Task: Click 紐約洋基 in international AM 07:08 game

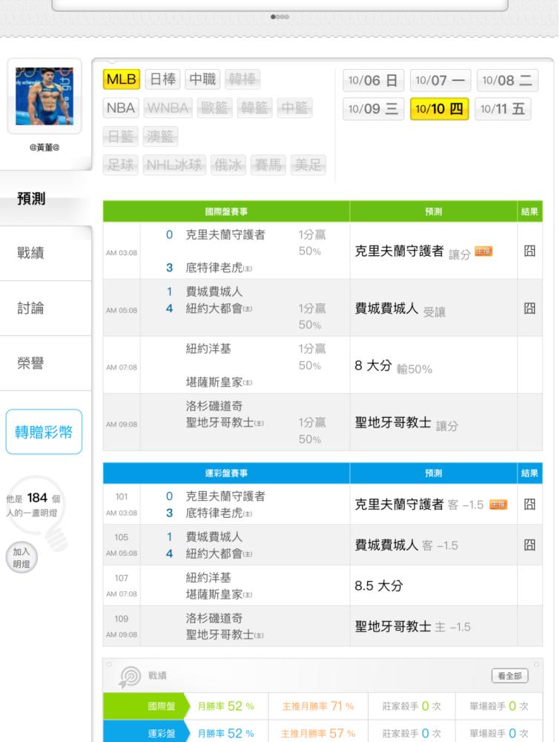Action: [x=208, y=349]
